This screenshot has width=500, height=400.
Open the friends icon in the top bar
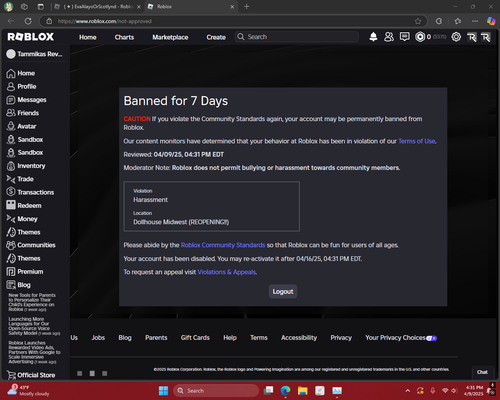[389, 37]
